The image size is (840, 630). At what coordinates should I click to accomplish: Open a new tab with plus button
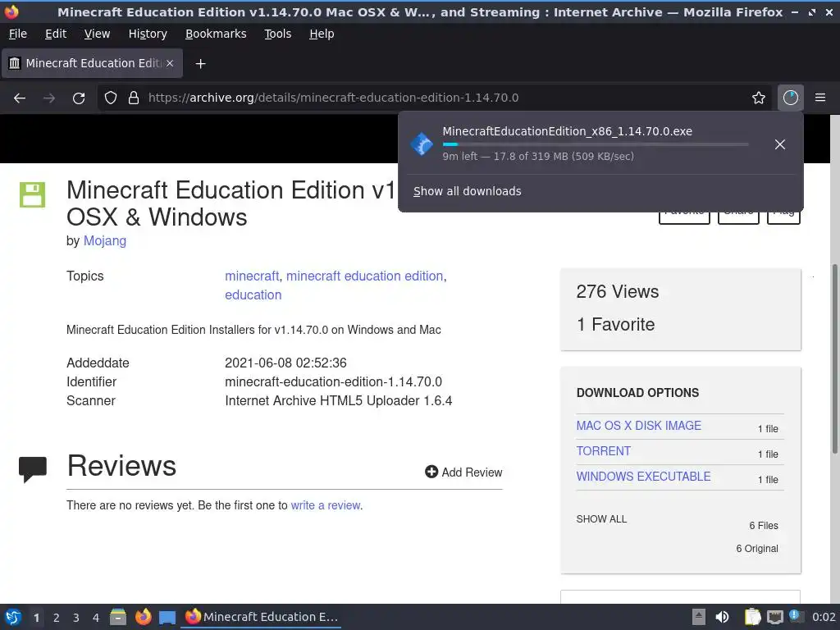(x=200, y=64)
